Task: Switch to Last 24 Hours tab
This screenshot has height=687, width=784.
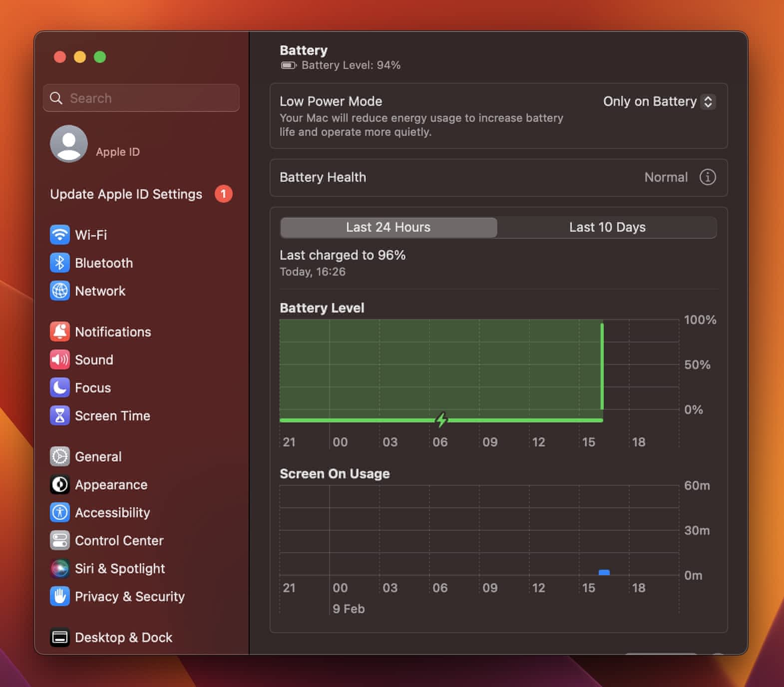Action: click(389, 227)
